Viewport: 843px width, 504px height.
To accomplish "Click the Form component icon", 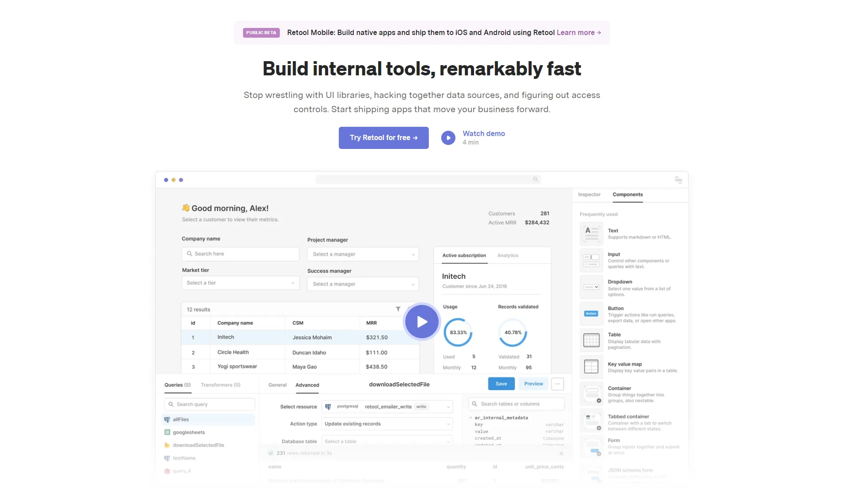I will [592, 446].
